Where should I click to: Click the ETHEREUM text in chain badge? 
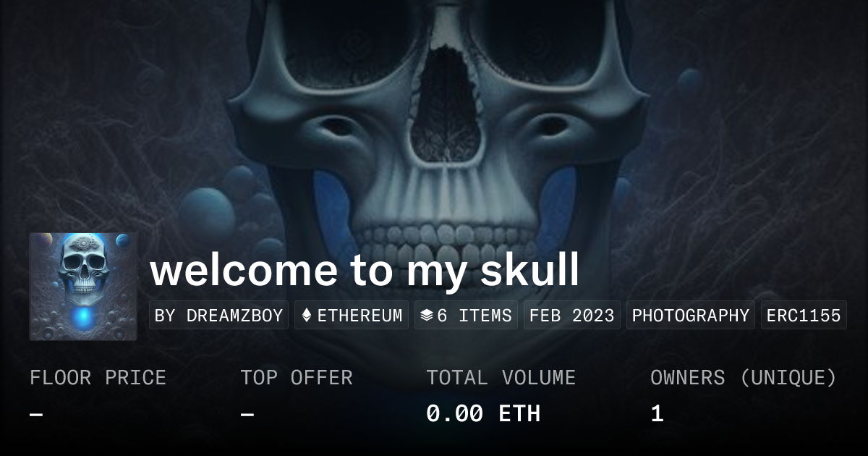[359, 316]
